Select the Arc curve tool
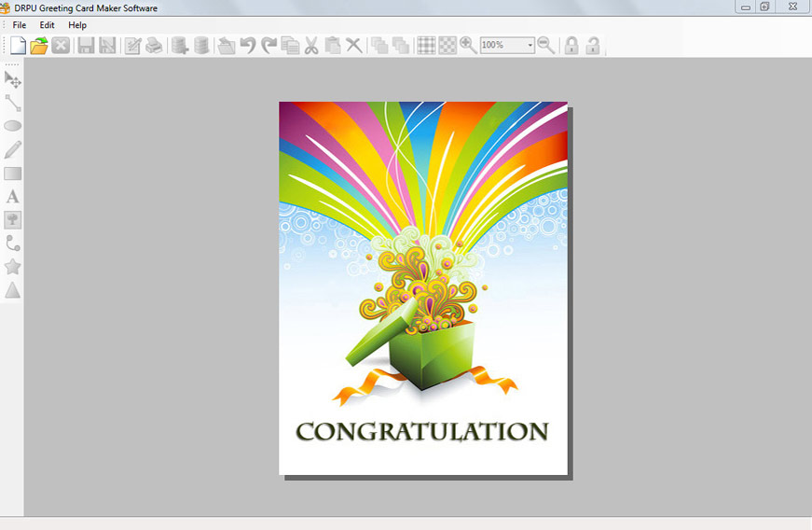 point(12,244)
